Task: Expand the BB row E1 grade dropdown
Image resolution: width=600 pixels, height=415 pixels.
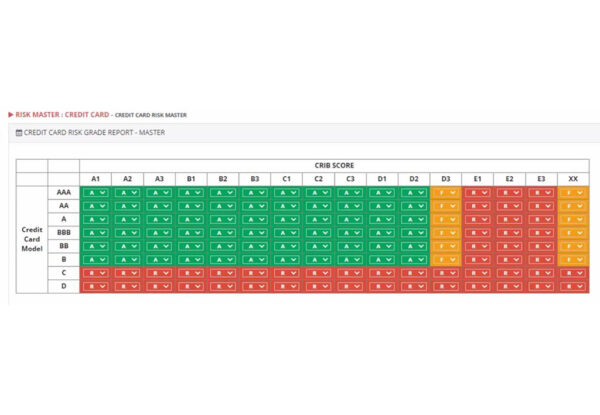Action: coord(477,246)
